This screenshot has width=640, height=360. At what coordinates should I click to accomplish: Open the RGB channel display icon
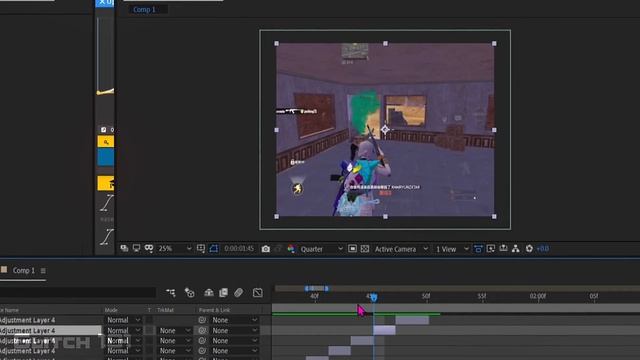point(291,249)
